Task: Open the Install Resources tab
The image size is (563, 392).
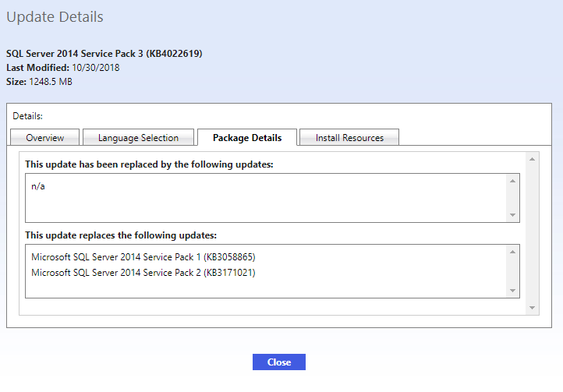Action: pyautogui.click(x=349, y=137)
